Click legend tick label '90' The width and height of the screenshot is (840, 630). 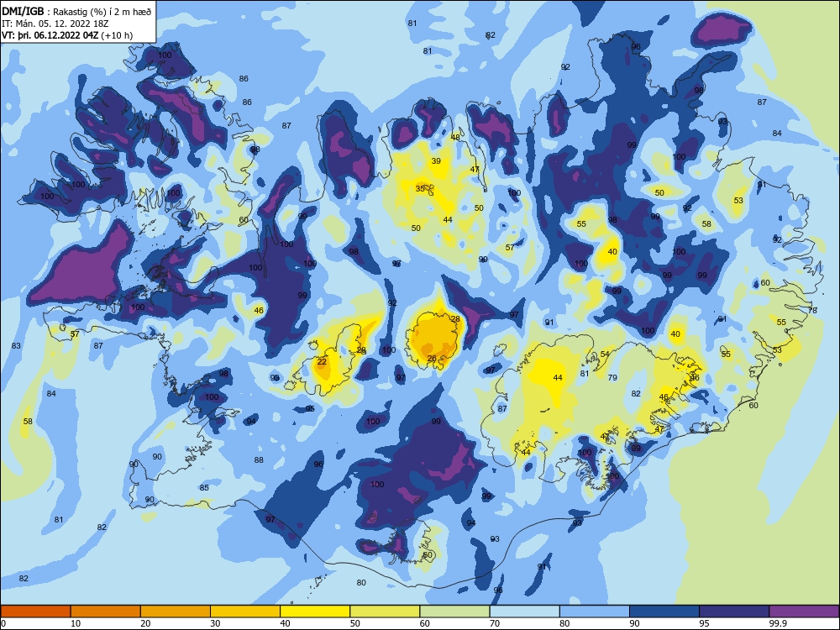coord(635,623)
